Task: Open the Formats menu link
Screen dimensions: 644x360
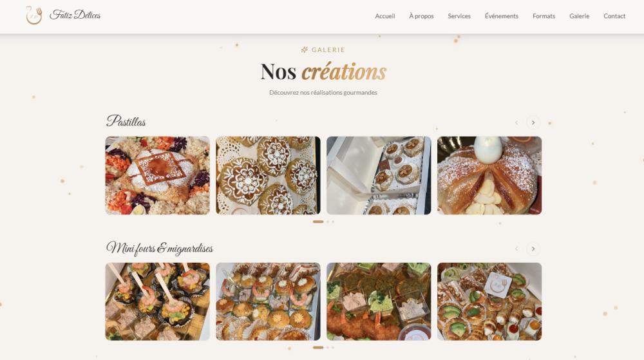Action: (544, 16)
